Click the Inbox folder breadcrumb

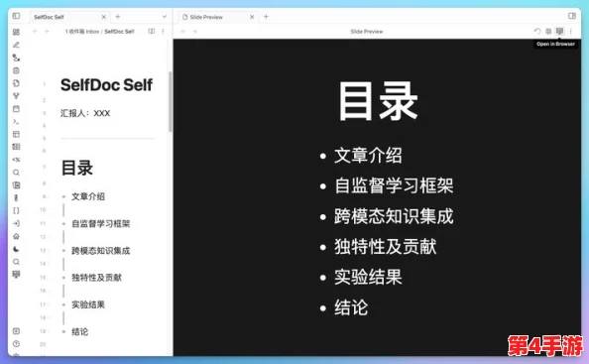click(82, 32)
